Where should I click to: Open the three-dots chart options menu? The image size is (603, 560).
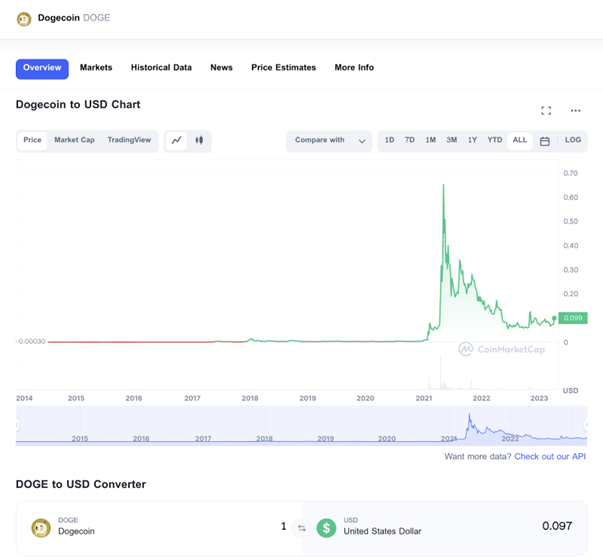click(575, 111)
